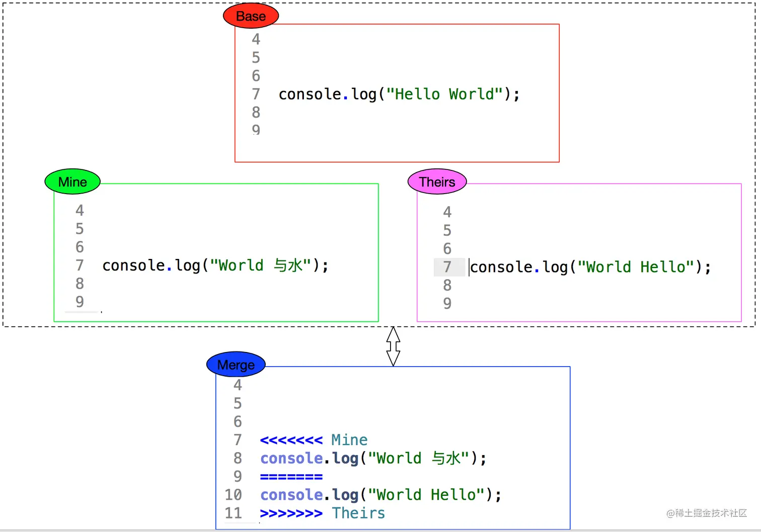Click line number 4 in the Theirs panel
The width and height of the screenshot is (761, 532).
click(447, 212)
